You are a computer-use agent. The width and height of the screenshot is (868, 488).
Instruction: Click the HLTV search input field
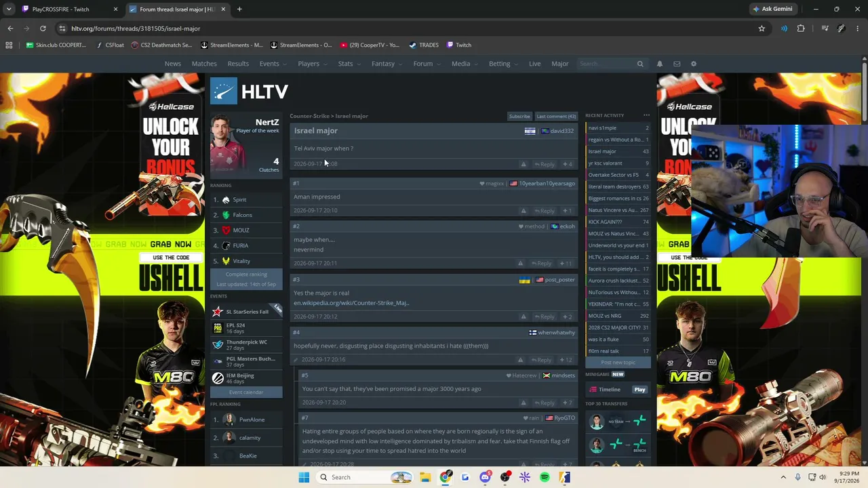coord(606,64)
